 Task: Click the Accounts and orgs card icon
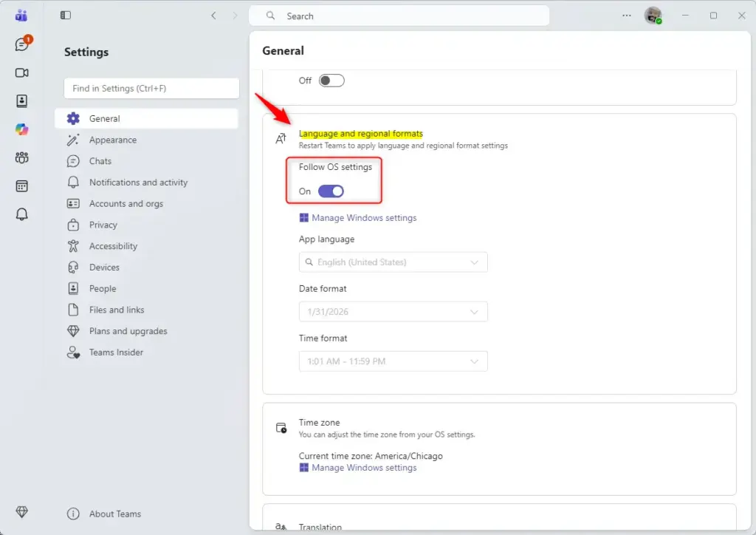[73, 203]
